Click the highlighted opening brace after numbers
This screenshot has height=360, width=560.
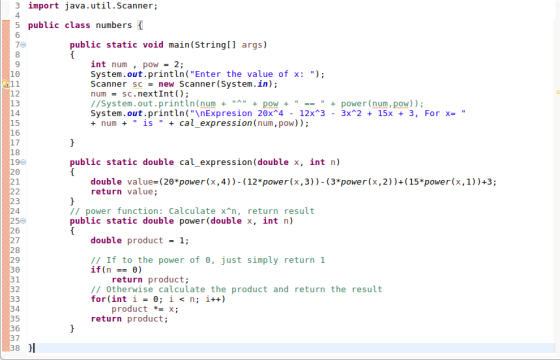coord(140,25)
